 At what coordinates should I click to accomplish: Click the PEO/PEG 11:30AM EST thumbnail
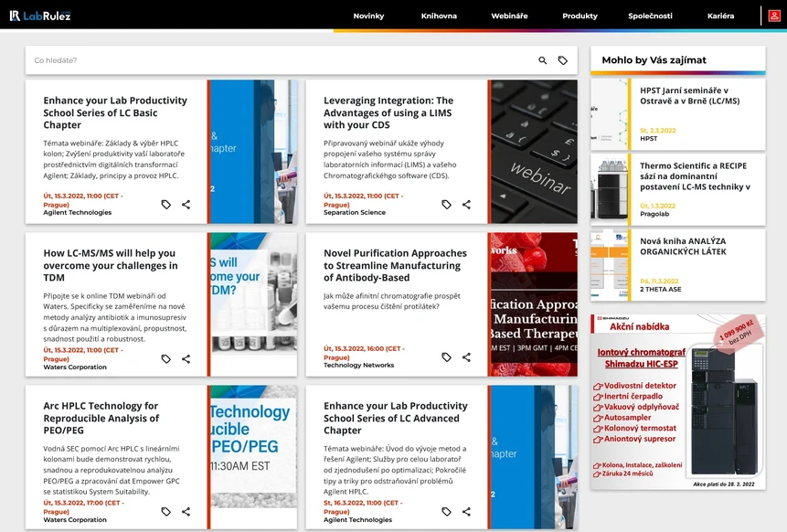pyautogui.click(x=253, y=457)
